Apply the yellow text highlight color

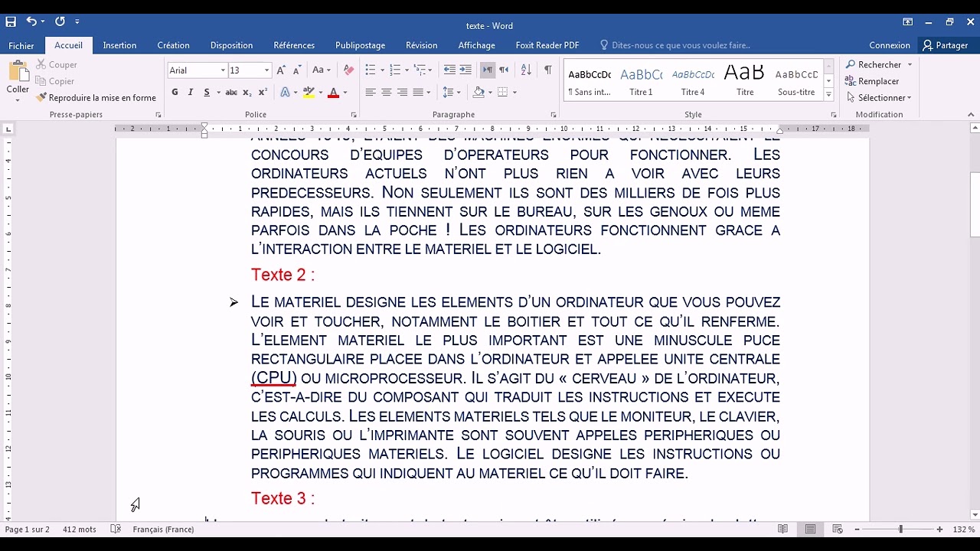pos(309,93)
